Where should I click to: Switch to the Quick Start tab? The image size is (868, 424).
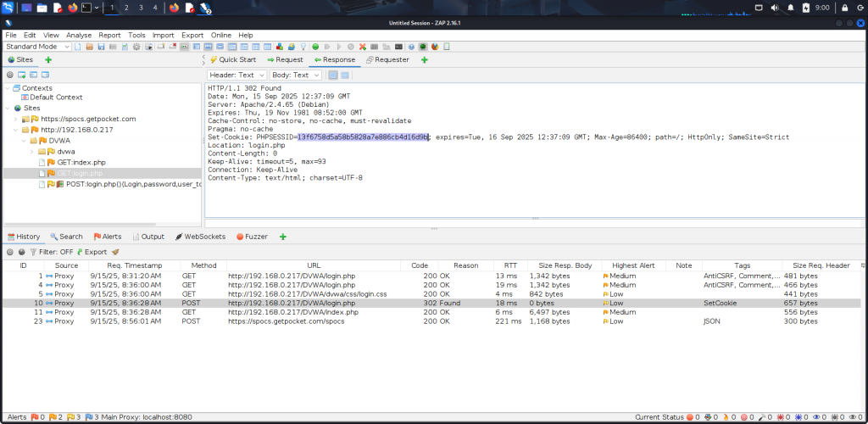(x=232, y=59)
